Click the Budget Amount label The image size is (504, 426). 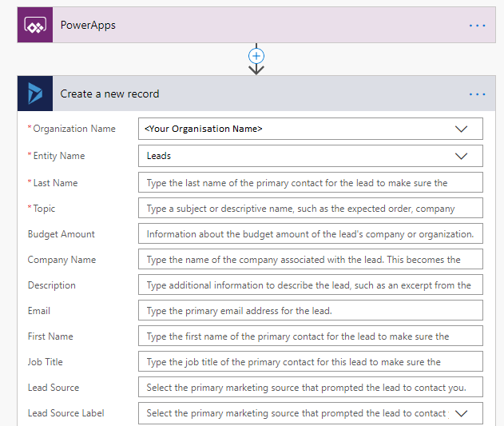(61, 234)
